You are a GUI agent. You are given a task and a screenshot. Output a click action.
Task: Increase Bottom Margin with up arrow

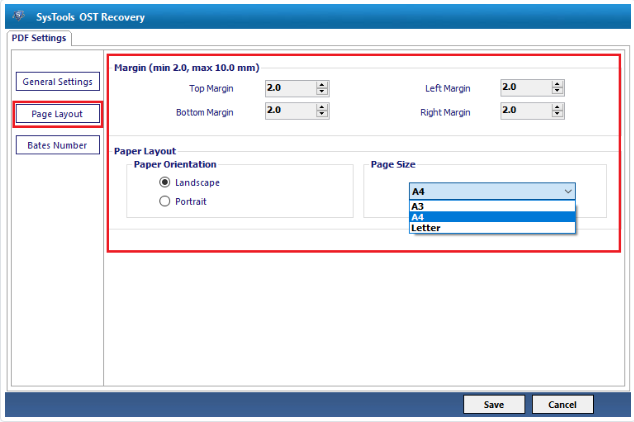[x=322, y=108]
